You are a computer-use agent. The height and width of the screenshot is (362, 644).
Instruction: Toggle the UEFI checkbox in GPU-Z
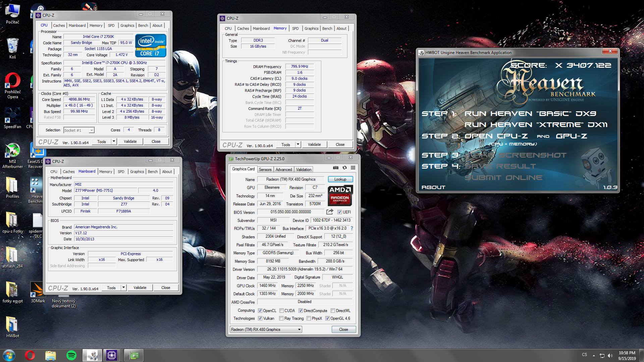tap(339, 212)
